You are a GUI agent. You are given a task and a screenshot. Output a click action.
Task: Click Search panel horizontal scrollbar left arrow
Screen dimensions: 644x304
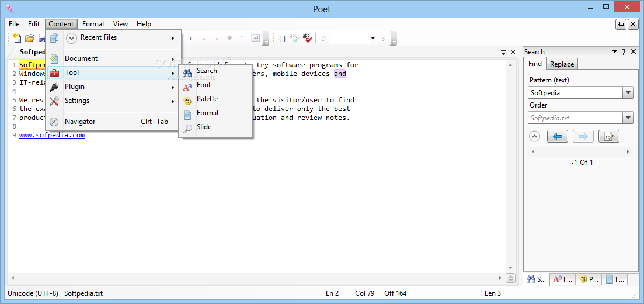pos(533,152)
